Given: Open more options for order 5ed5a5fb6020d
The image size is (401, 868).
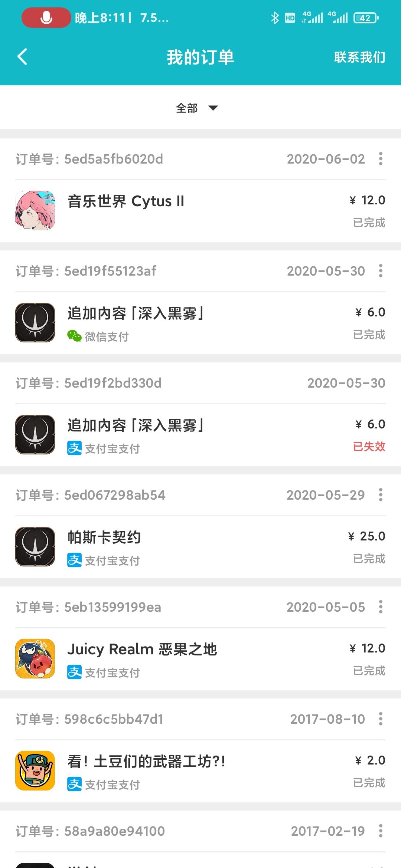Looking at the screenshot, I should pos(381,159).
